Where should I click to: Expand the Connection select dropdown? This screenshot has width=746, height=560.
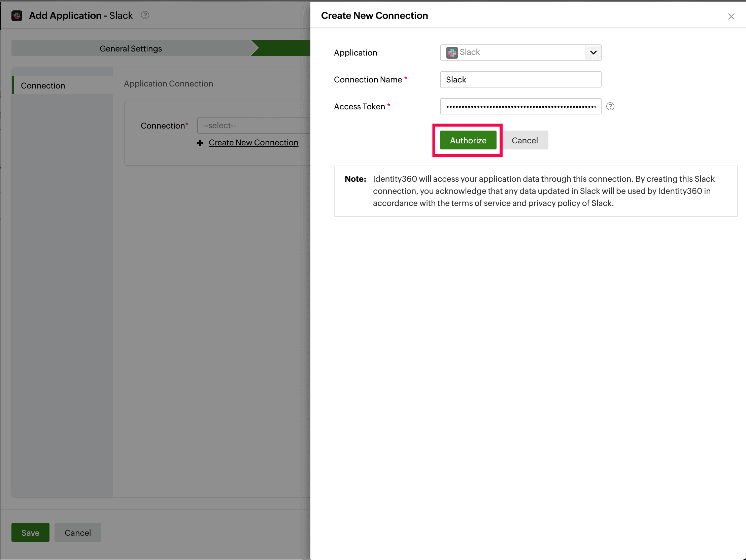[253, 126]
